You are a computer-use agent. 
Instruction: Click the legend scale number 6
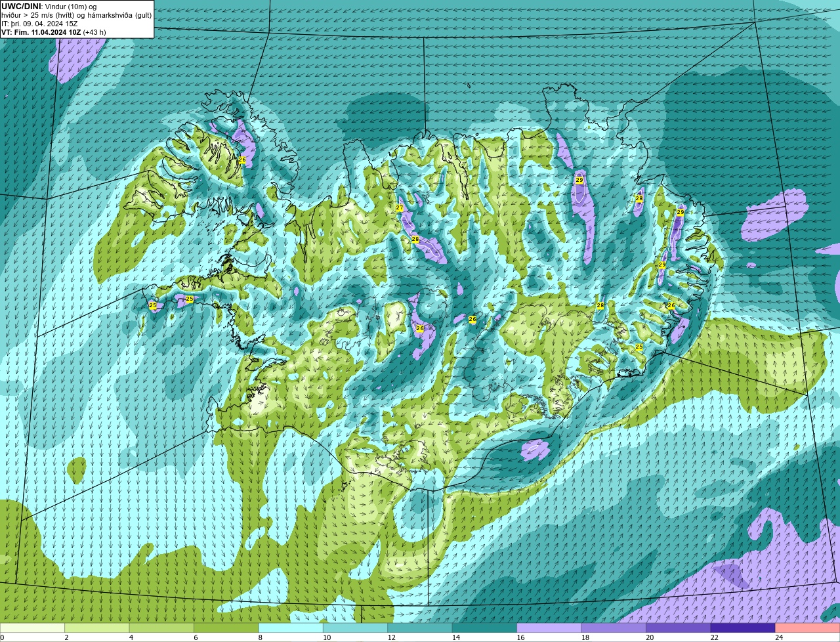(x=196, y=637)
